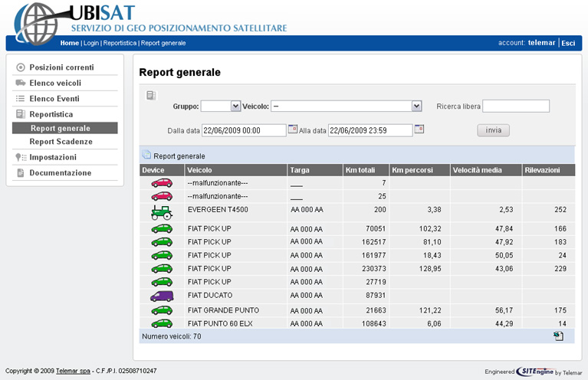Screen dimensions: 588x380
Task: Click the Reportistica breadcrumb link
Action: 120,43
